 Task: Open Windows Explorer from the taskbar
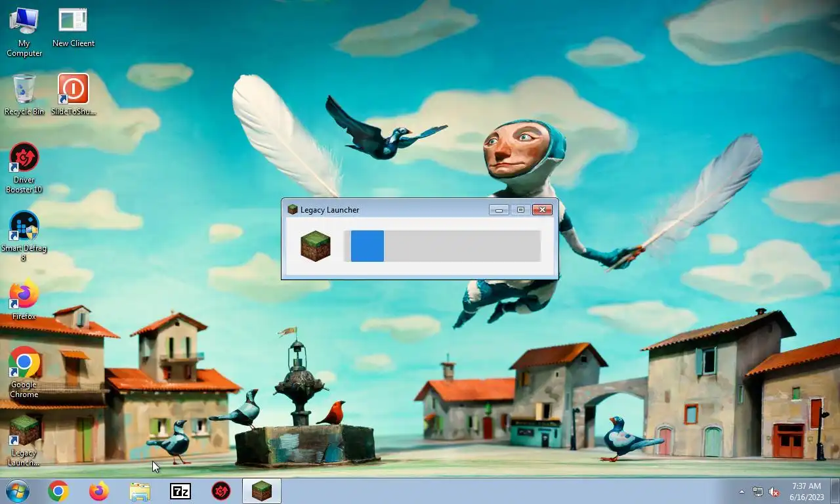(x=140, y=491)
